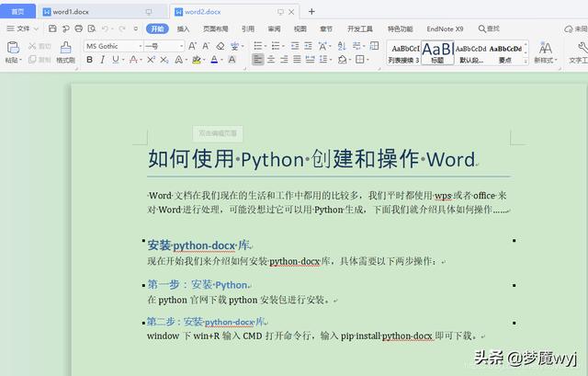Click the Paste clipboard icon
Screen dimensions: 588x376
pos(13,47)
